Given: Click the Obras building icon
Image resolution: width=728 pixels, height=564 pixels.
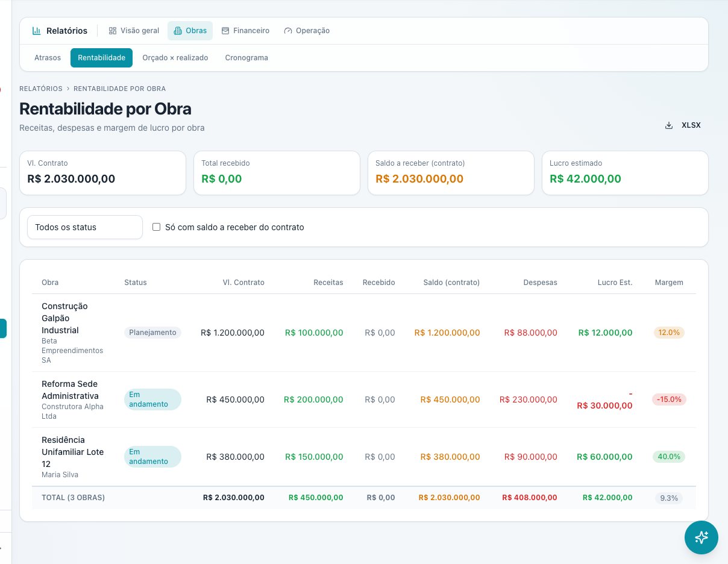Looking at the screenshot, I should click(178, 31).
